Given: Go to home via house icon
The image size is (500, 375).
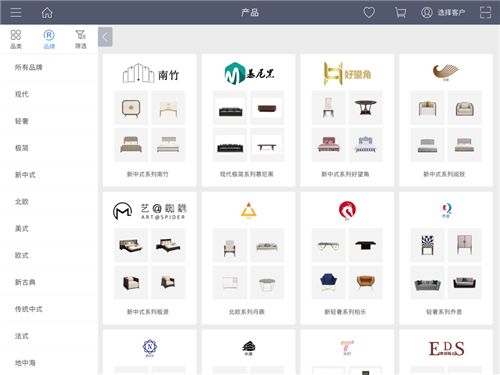Looking at the screenshot, I should [47, 13].
